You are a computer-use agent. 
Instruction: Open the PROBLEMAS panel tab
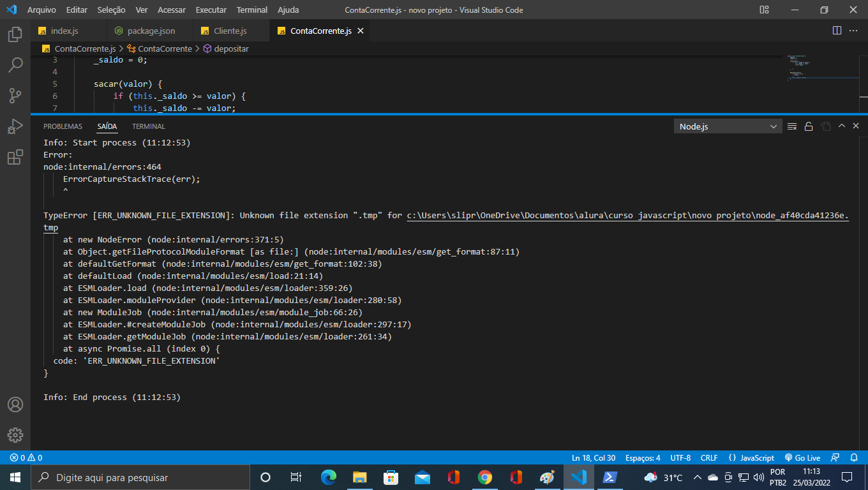pyautogui.click(x=63, y=126)
